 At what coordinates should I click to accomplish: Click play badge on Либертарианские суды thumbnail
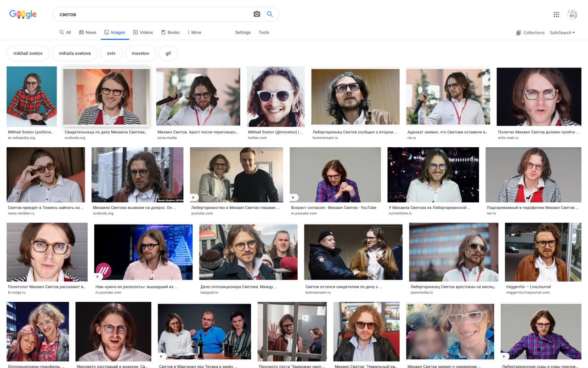coord(504,356)
